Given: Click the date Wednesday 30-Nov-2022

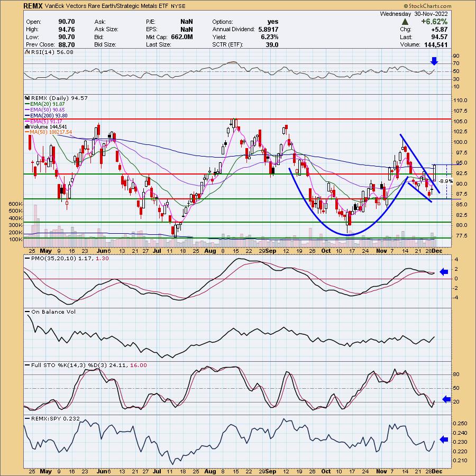Looking at the screenshot, I should [414, 14].
